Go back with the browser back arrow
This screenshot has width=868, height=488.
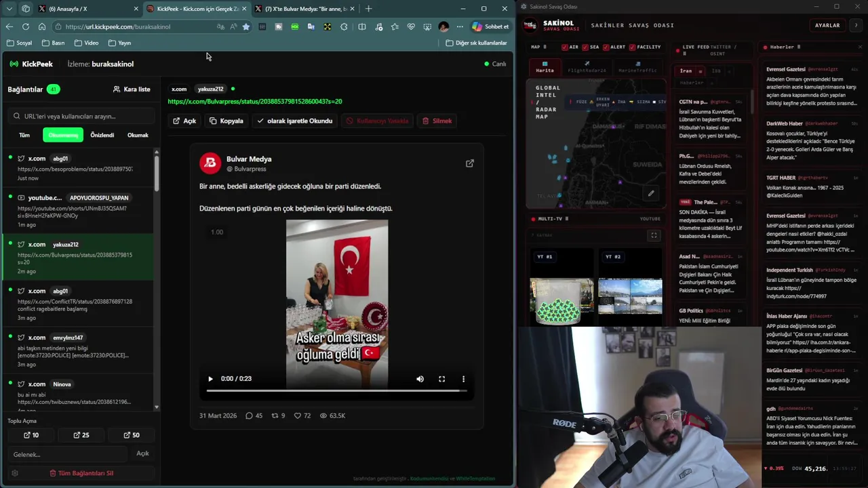click(9, 26)
